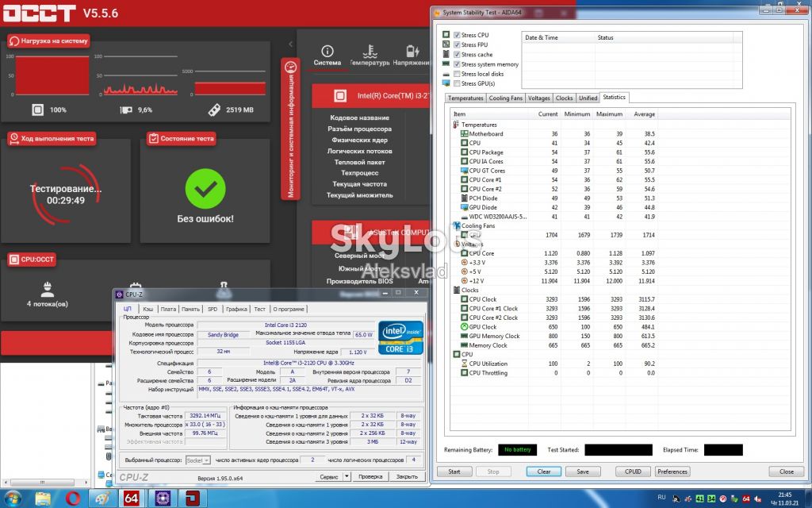Open the Графика tab in CPU-Z
The image size is (812, 508).
click(236, 309)
